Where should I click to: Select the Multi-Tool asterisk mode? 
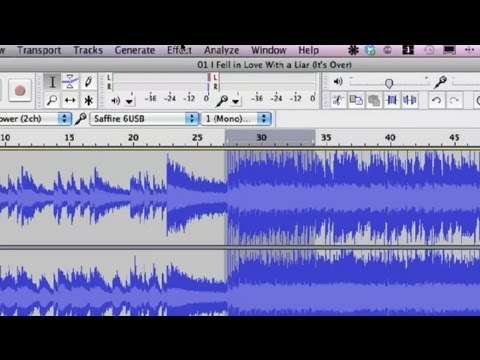tap(88, 100)
